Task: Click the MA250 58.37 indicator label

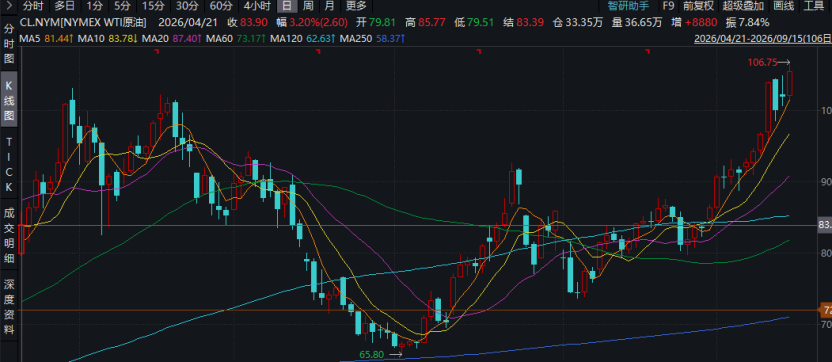Action: click(372, 39)
